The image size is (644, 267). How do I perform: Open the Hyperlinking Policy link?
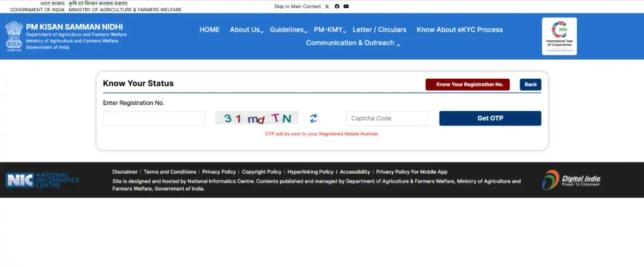[x=311, y=172]
